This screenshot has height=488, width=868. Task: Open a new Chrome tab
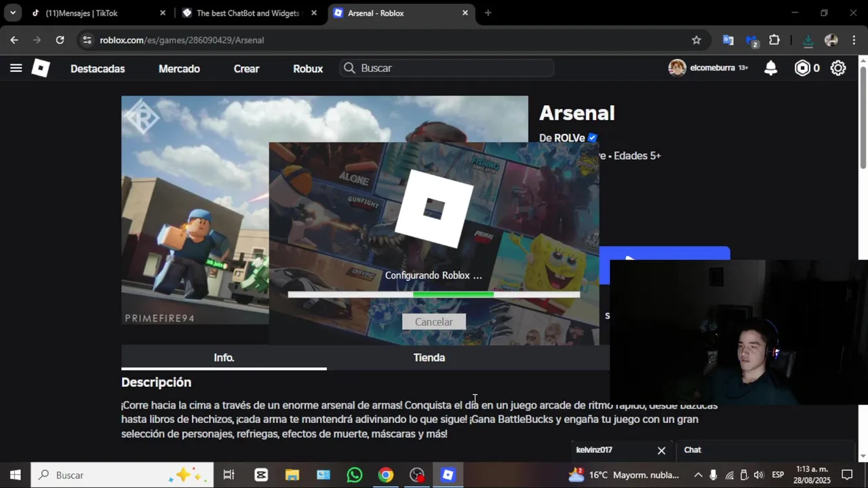coord(488,13)
